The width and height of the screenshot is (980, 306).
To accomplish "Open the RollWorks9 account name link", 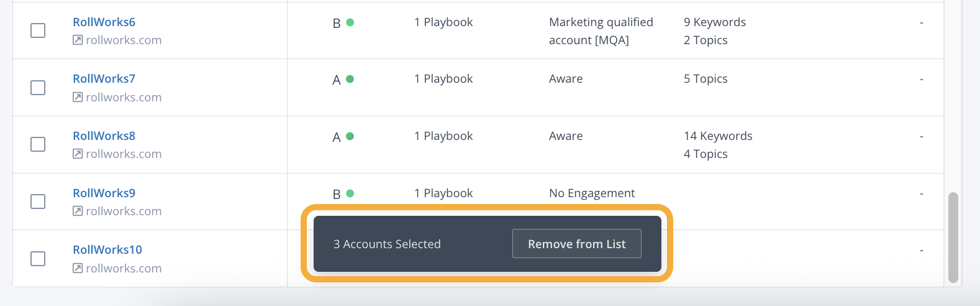I will (104, 193).
